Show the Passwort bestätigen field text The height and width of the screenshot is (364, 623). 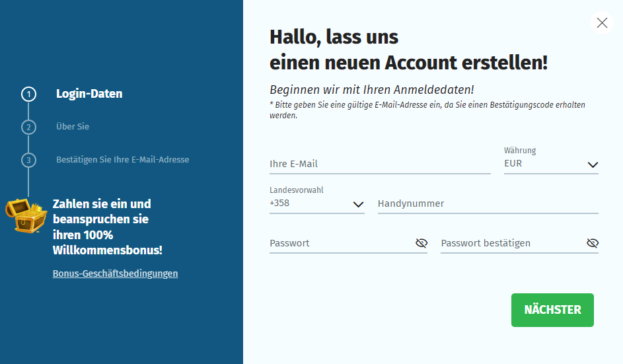[x=593, y=244]
